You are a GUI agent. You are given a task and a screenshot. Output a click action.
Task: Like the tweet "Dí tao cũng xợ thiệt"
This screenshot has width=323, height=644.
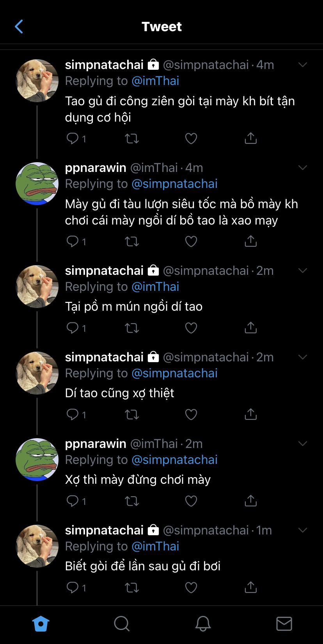pyautogui.click(x=191, y=414)
